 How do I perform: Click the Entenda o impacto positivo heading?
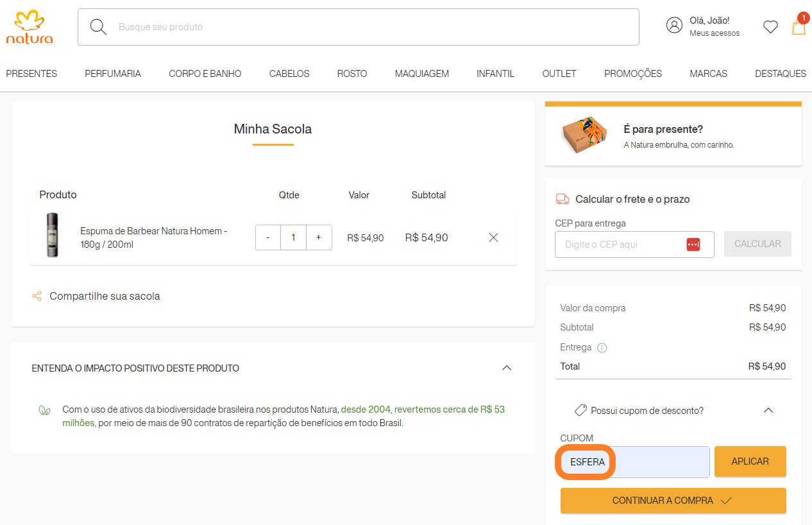135,368
